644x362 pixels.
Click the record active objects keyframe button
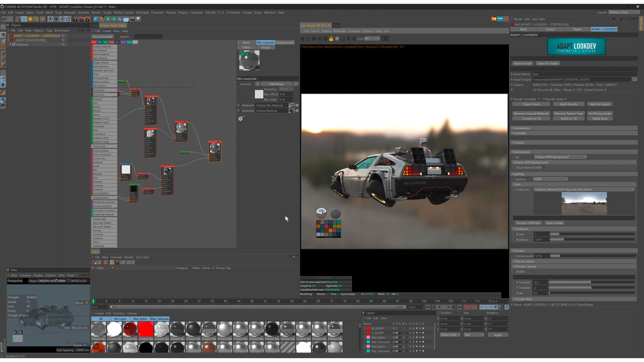(466, 307)
